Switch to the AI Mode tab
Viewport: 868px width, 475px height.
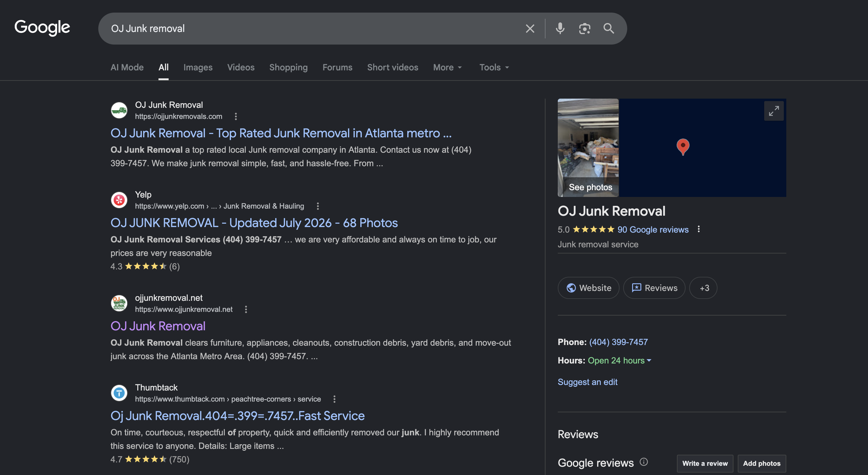(127, 67)
